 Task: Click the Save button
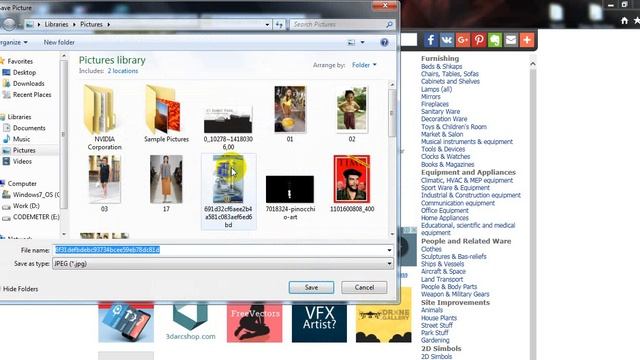click(311, 287)
